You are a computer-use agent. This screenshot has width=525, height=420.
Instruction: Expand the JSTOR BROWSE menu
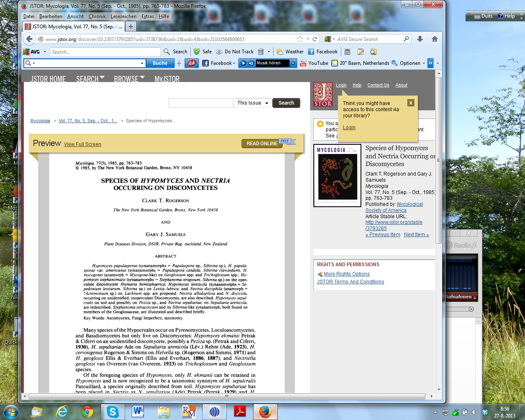[129, 79]
